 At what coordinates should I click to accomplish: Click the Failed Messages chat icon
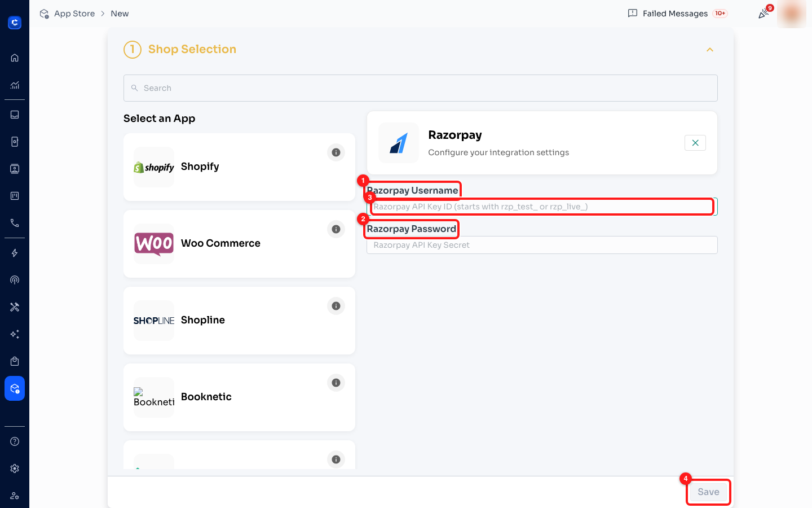point(633,13)
